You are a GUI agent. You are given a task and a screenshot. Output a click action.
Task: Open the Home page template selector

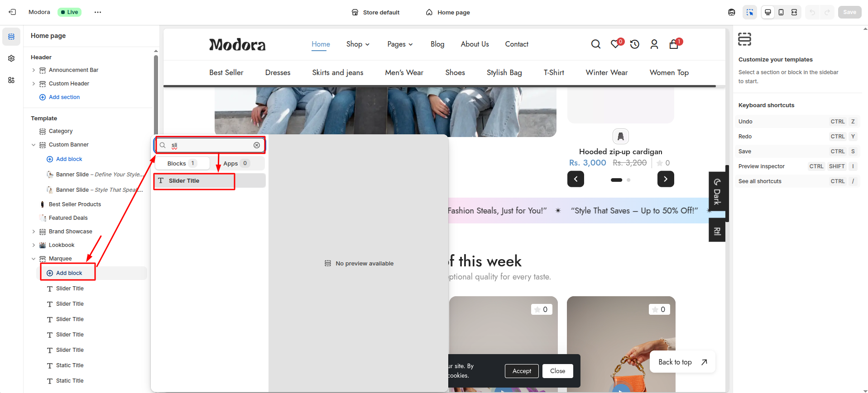(448, 12)
